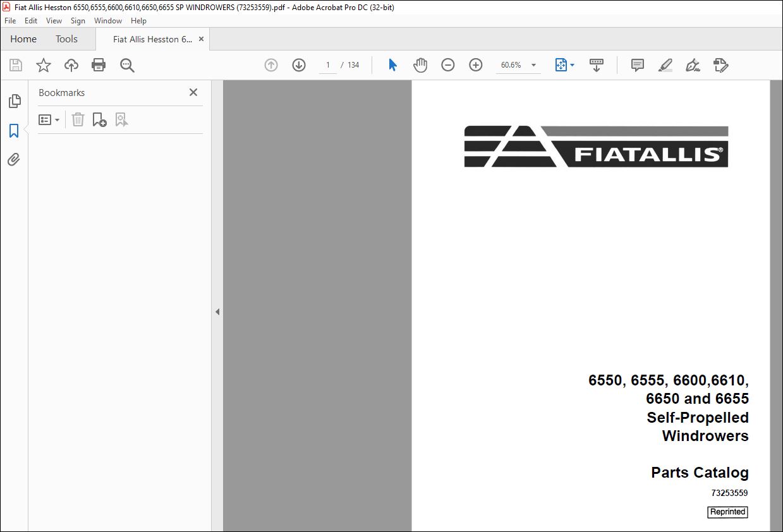Click the boxed "Reprinted" label
Screen dimensions: 783x532
tap(727, 512)
